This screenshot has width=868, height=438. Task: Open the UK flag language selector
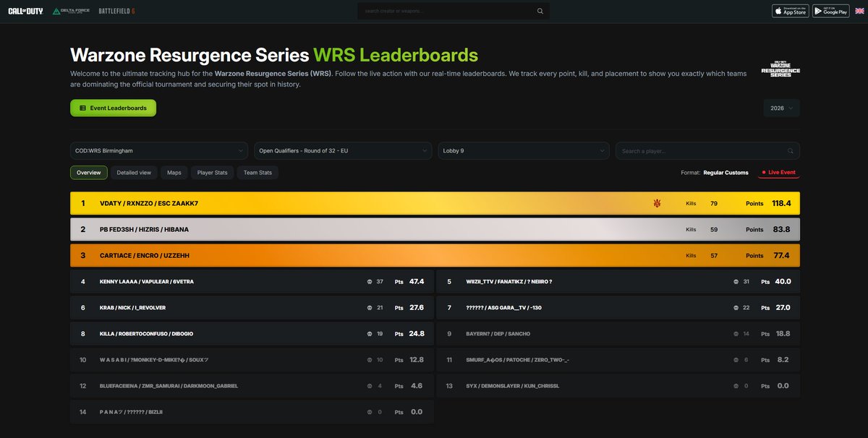coord(859,11)
